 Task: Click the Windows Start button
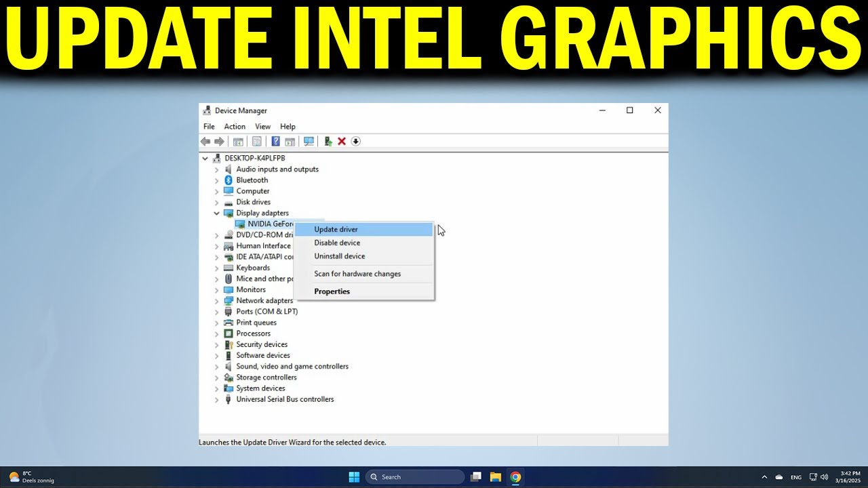pos(354,477)
